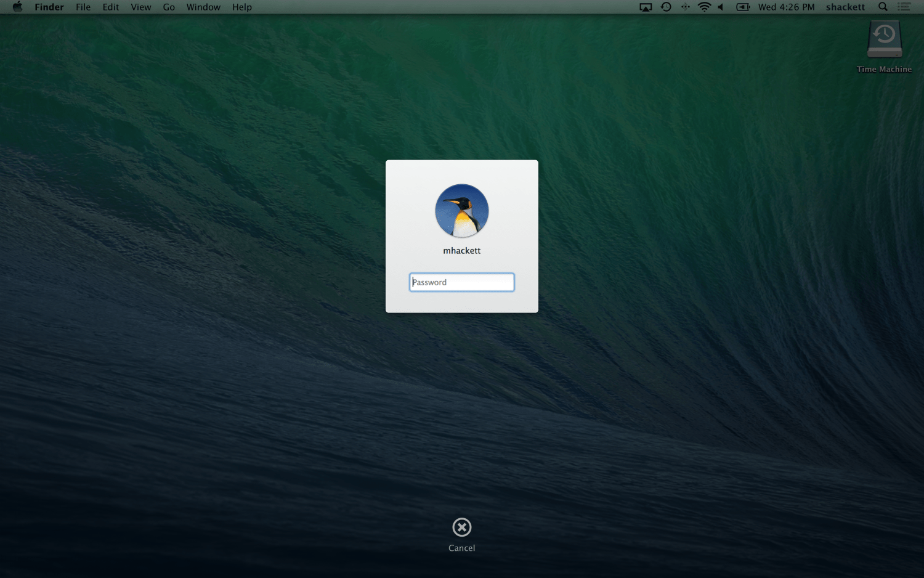Open the File menu
Viewport: 924px width, 578px height.
[83, 7]
